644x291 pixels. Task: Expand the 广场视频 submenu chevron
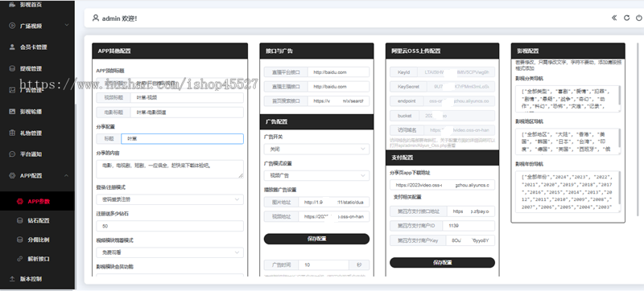[67, 26]
